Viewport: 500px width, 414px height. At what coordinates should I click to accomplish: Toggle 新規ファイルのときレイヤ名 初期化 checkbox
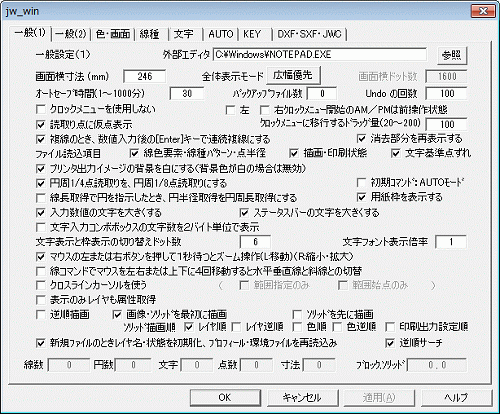(41, 342)
